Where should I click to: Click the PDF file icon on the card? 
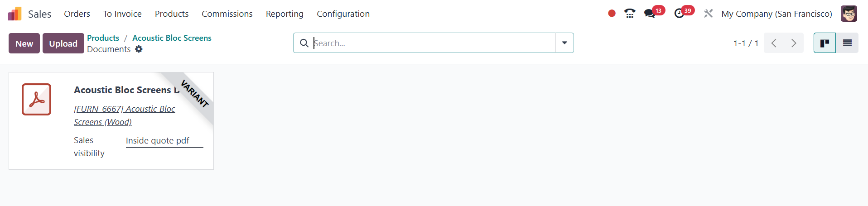tap(36, 99)
